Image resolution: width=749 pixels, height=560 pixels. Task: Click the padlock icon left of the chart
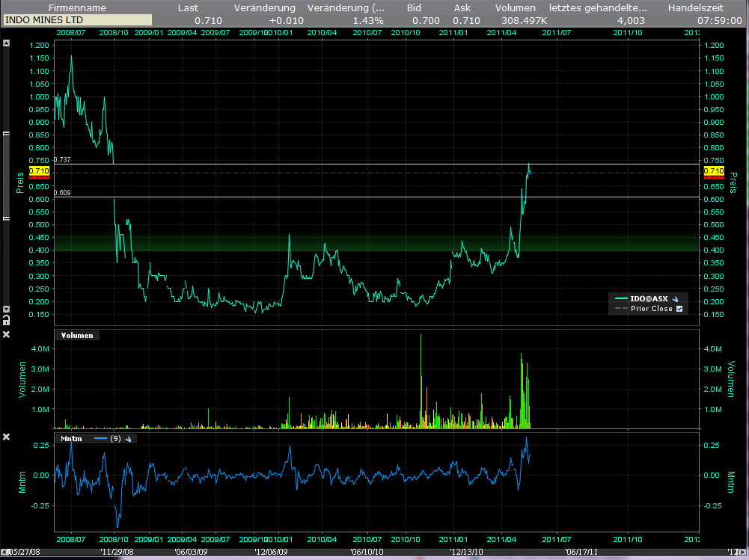(7, 320)
